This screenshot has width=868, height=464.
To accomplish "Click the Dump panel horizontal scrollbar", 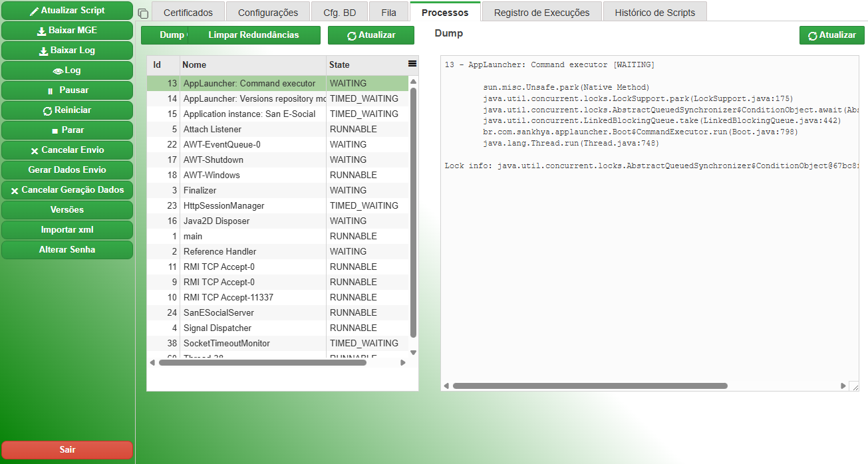I will coord(590,386).
